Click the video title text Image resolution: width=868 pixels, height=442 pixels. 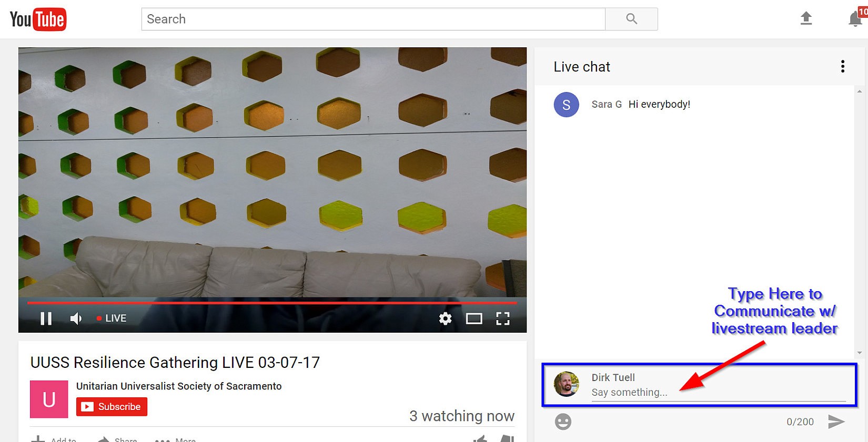coord(175,363)
